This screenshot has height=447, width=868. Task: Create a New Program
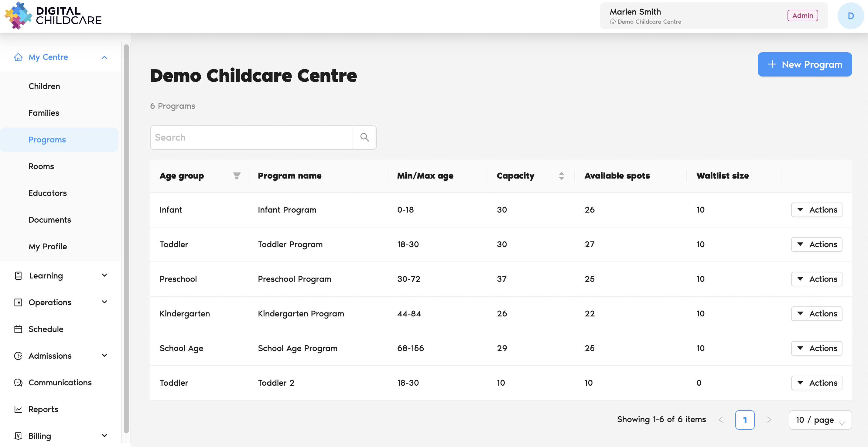[x=804, y=64]
